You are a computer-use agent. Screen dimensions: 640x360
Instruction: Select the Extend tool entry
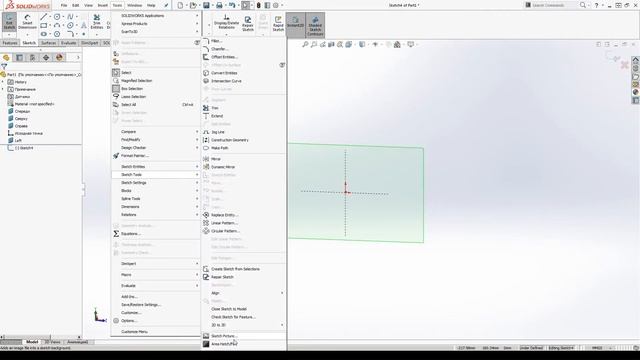[244, 116]
